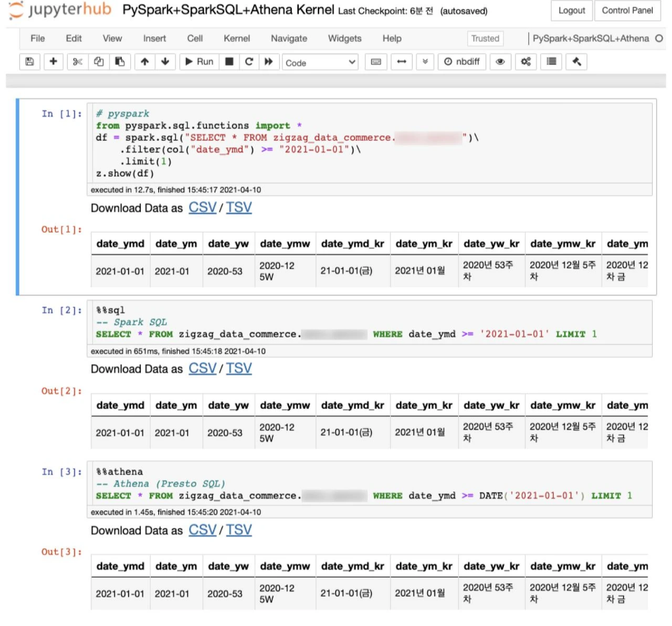
Task: Click the In [2] execution time text
Action: [178, 351]
